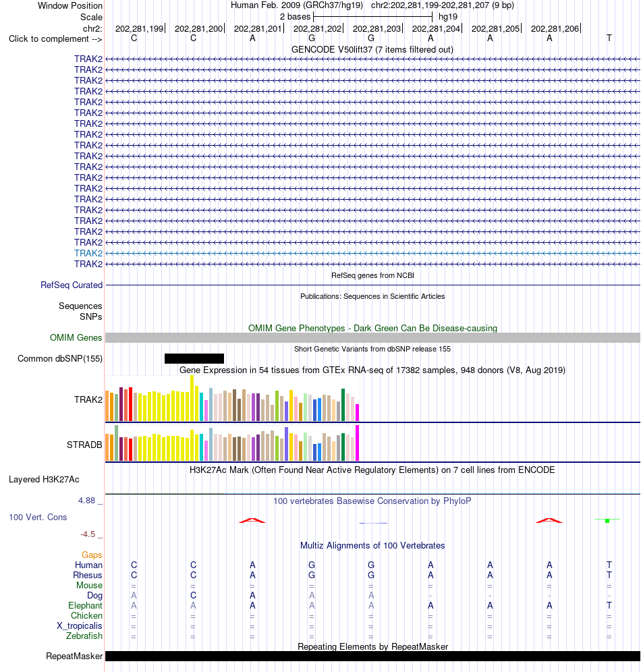Select the X_tropicalis alignment row label
Screen dimensions: 641x672
80,626
